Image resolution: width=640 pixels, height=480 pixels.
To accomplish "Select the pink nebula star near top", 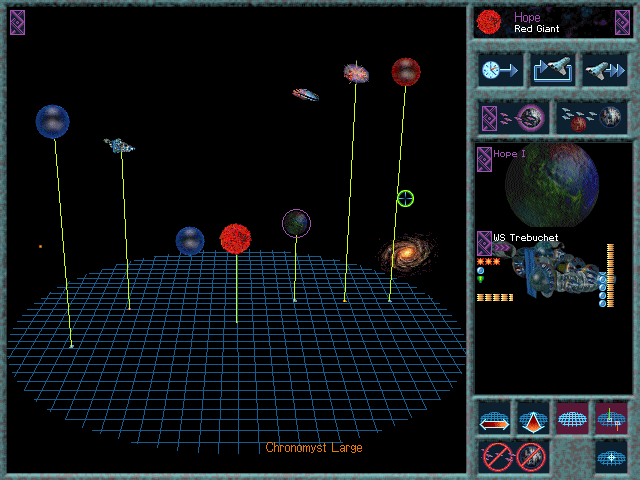I will (356, 73).
